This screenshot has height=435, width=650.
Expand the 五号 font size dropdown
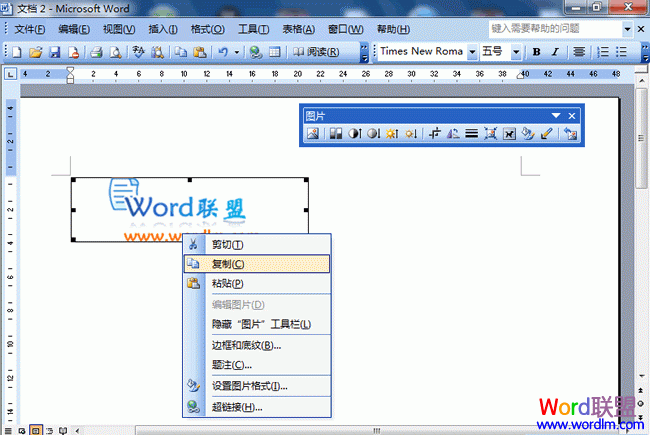coord(516,52)
